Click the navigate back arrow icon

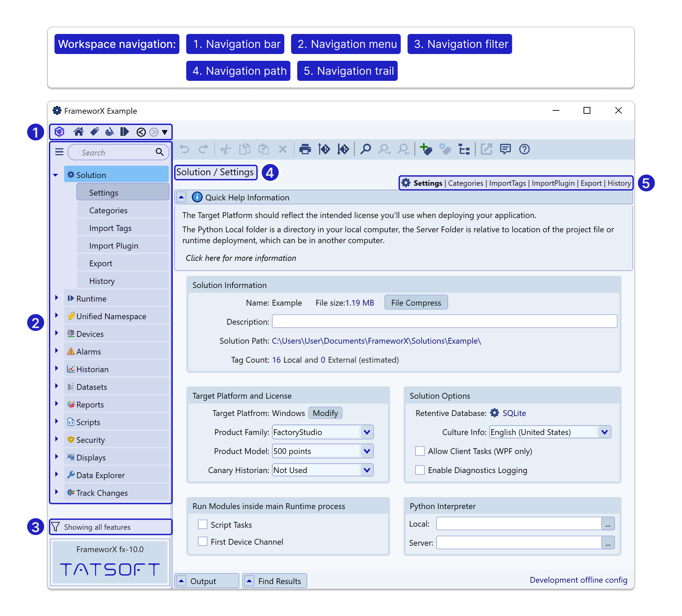point(141,132)
